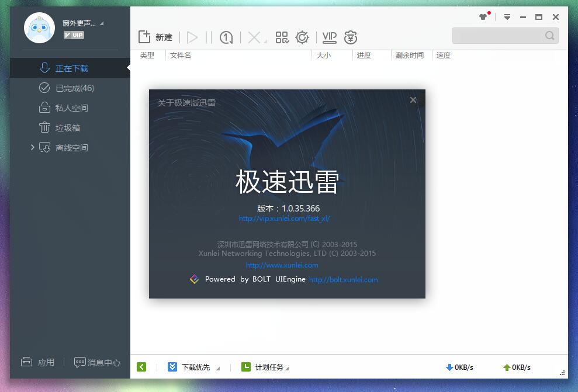Image resolution: width=578 pixels, height=392 pixels.
Task: Click the clock-style priority icon in toolbar
Action: tap(226, 37)
